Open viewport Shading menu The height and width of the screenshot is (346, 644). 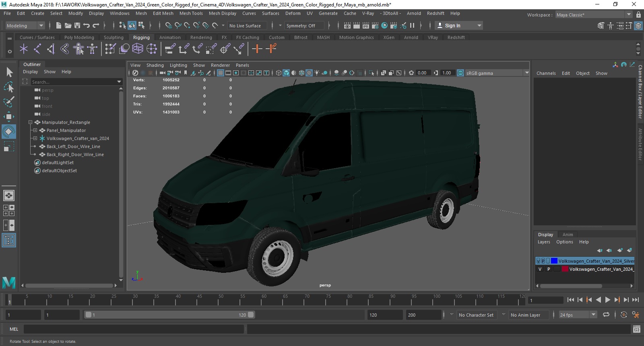click(155, 65)
